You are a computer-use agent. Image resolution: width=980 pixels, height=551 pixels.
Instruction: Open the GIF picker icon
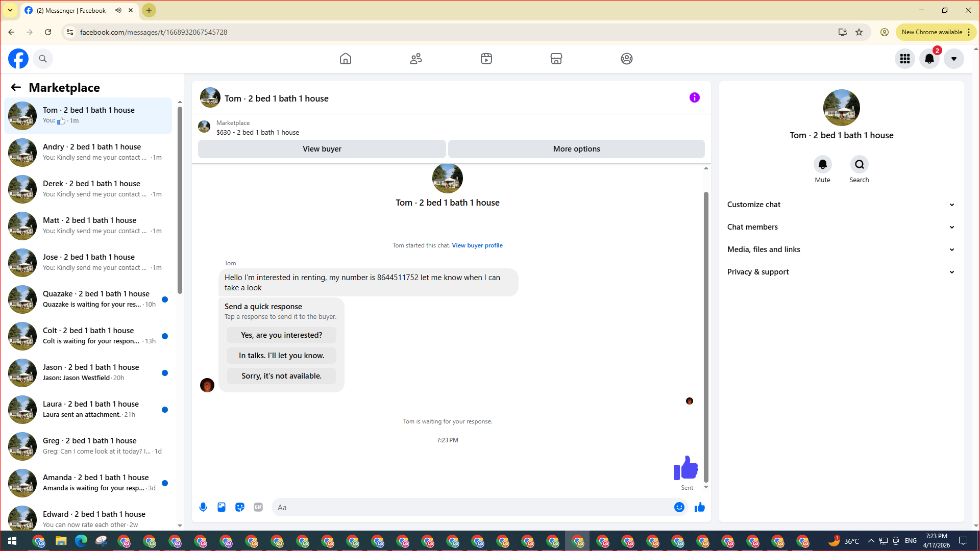click(258, 507)
